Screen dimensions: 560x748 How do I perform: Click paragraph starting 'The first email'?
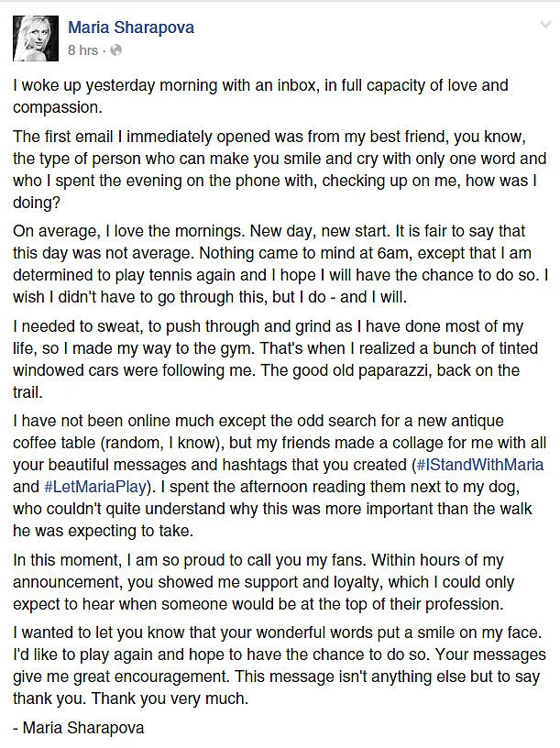(280, 170)
